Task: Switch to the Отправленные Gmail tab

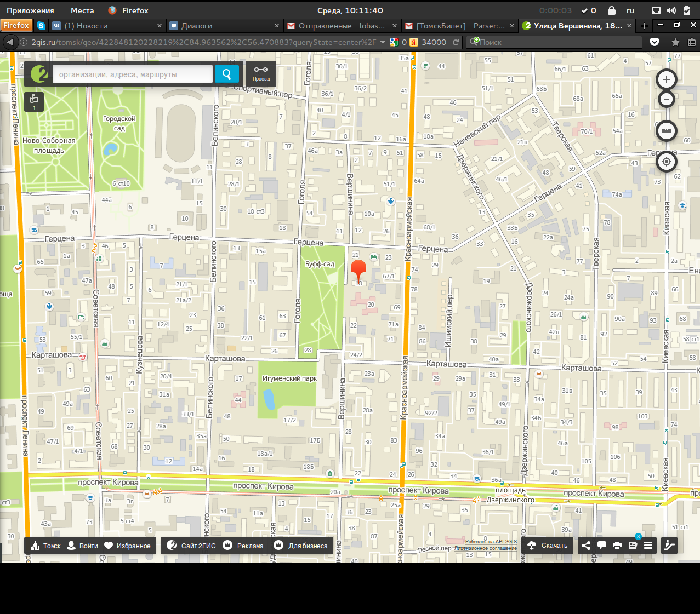Action: (342, 26)
